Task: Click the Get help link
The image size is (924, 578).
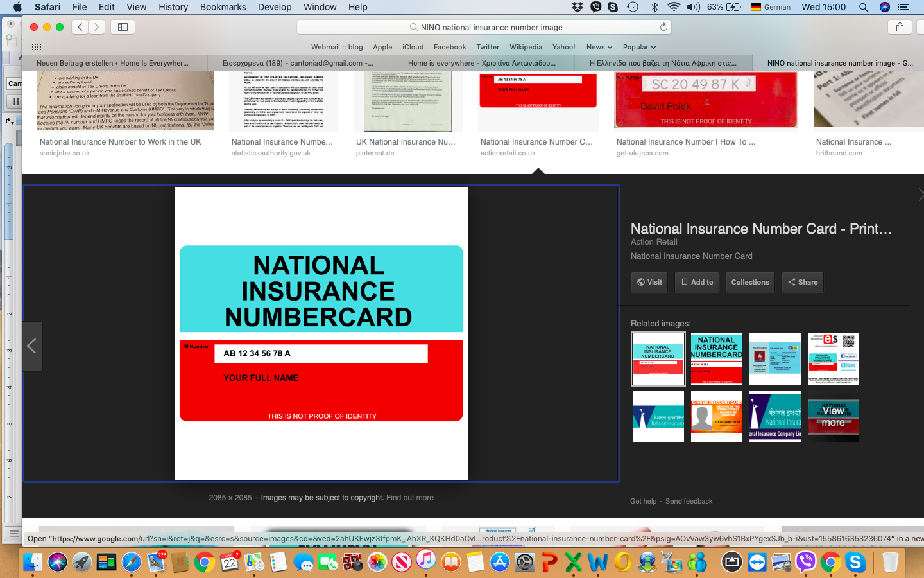Action: pos(644,501)
